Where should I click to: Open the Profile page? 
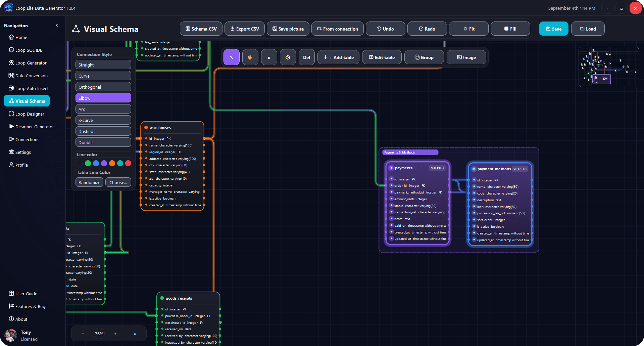click(x=18, y=165)
